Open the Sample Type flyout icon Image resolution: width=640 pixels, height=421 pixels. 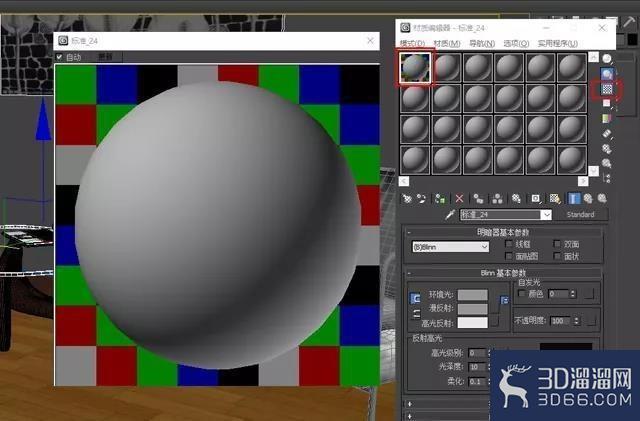coord(607,59)
